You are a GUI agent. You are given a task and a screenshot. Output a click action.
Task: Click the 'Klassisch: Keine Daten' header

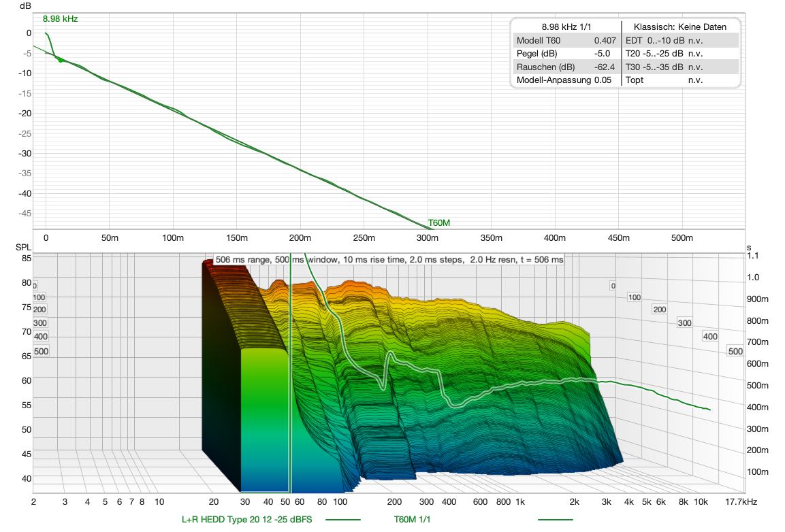680,27
